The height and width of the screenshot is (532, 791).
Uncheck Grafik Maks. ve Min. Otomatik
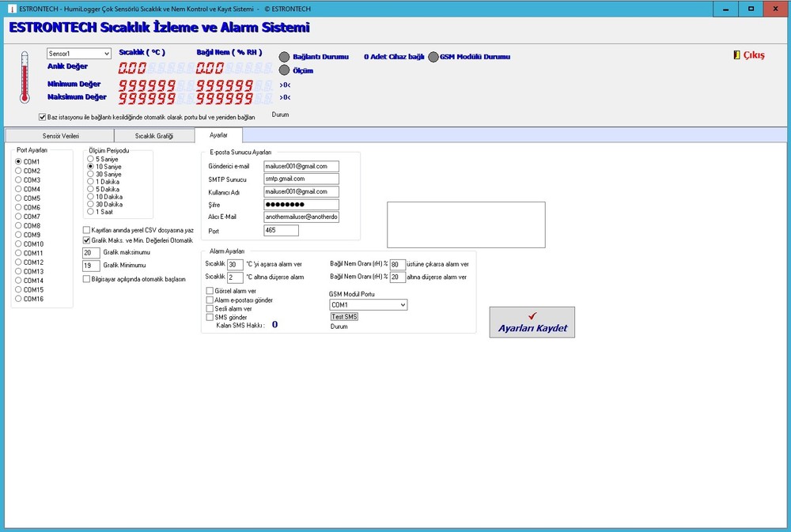tap(87, 240)
